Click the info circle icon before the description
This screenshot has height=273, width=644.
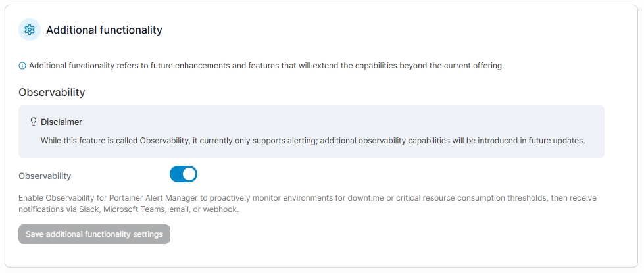click(x=22, y=66)
